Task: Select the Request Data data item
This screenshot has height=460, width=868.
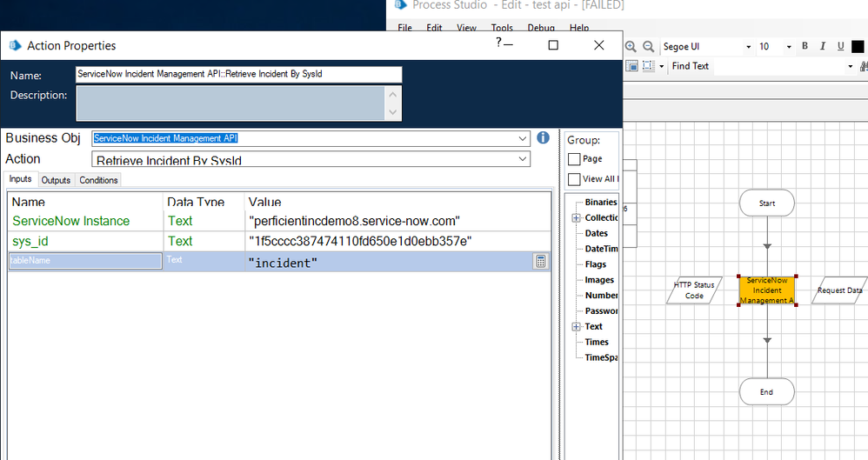Action: (x=840, y=290)
